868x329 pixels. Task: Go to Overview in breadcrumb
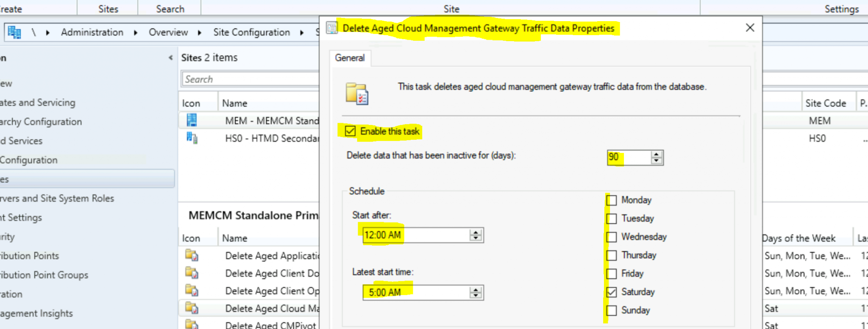click(x=168, y=33)
